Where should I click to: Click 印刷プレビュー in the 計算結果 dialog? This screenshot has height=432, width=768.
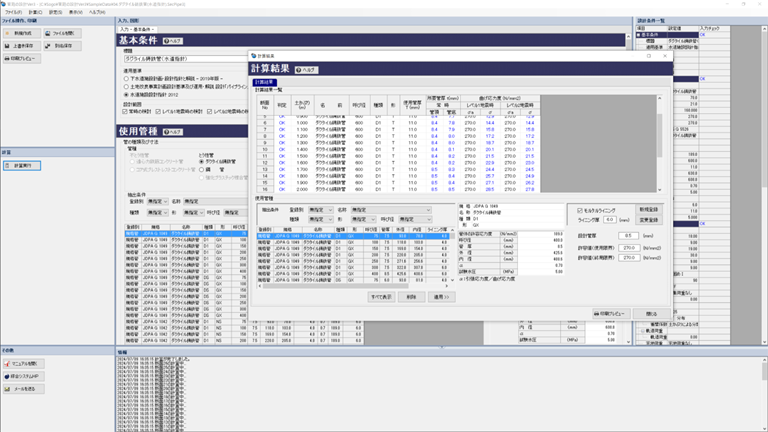click(x=610, y=313)
